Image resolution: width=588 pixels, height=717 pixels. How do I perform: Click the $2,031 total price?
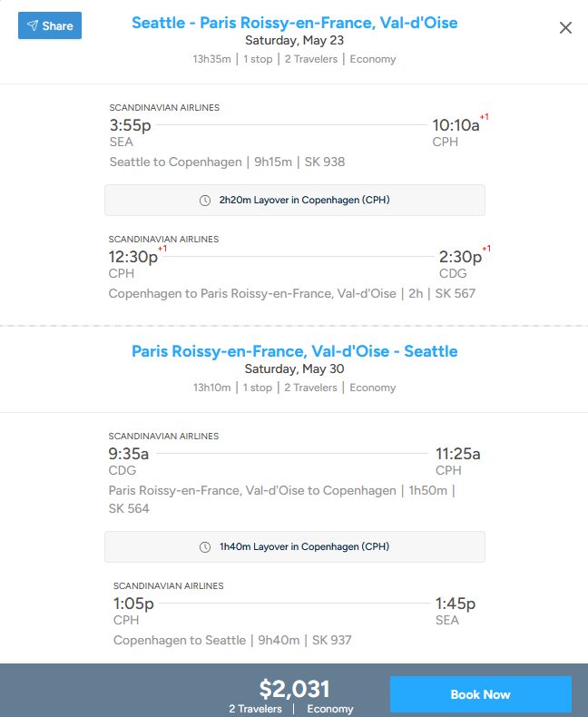[294, 689]
